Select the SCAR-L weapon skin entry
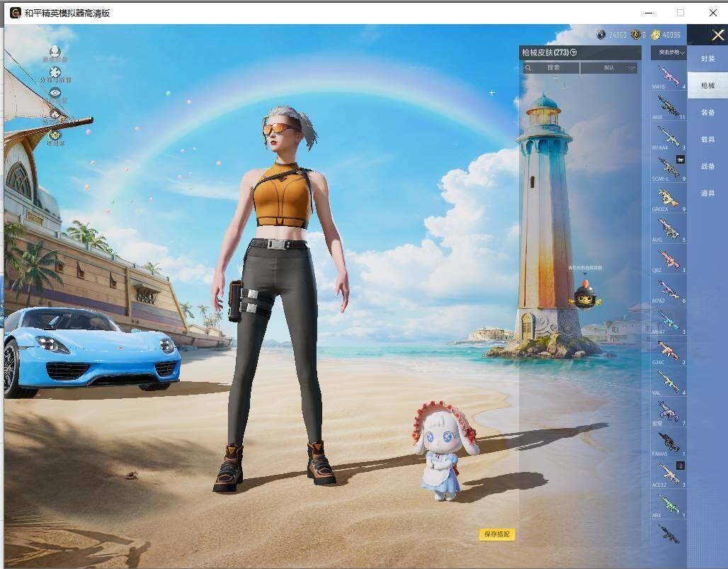728x569 pixels. [x=669, y=168]
